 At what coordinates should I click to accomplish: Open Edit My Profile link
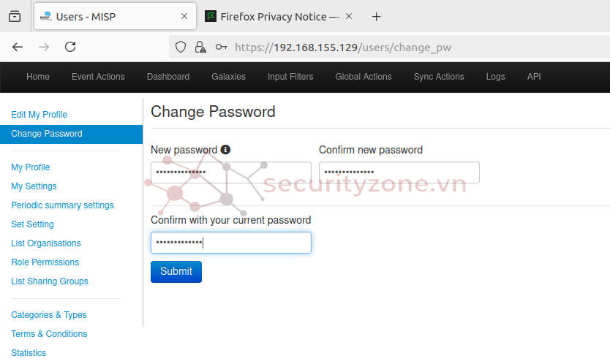click(x=39, y=115)
